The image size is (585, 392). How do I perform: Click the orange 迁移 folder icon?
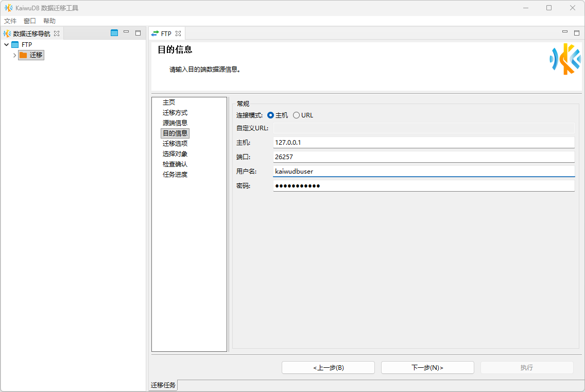point(23,55)
